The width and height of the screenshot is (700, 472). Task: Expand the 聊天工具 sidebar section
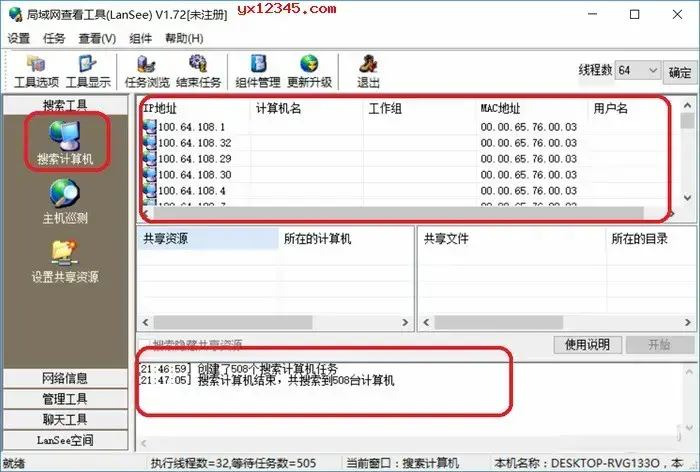65,419
